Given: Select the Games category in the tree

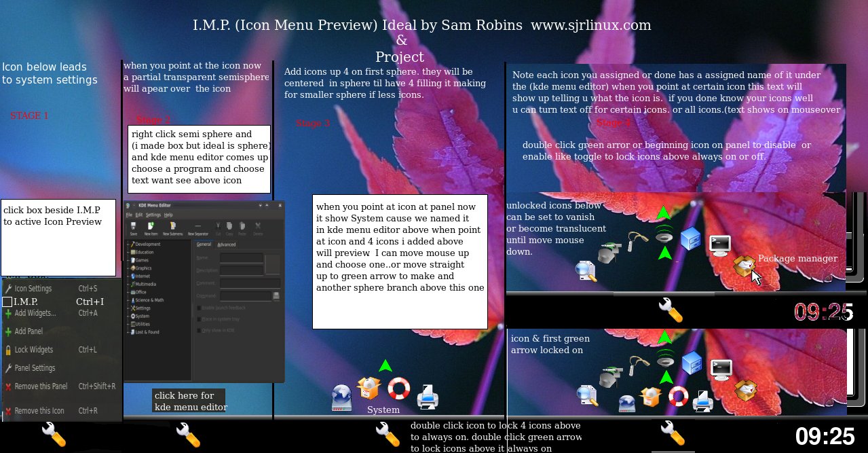Looking at the screenshot, I should tap(139, 260).
